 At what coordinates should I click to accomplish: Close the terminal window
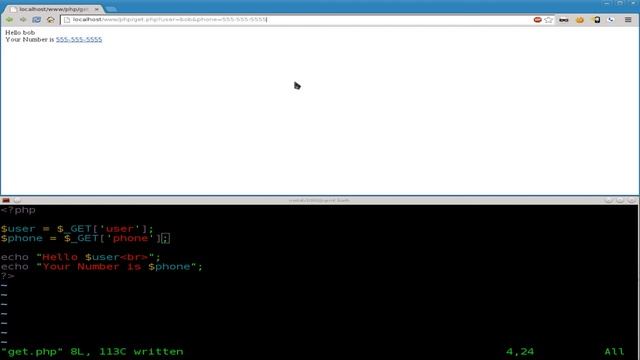click(631, 200)
